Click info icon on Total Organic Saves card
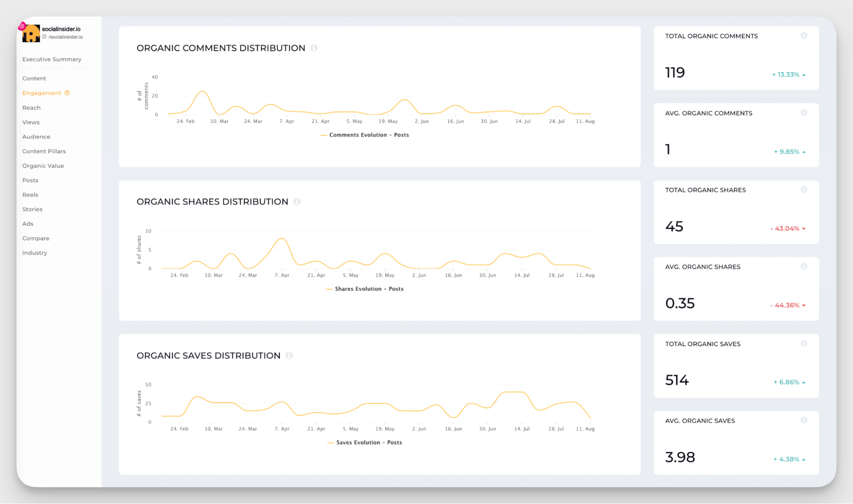Image resolution: width=853 pixels, height=504 pixels. 804,344
